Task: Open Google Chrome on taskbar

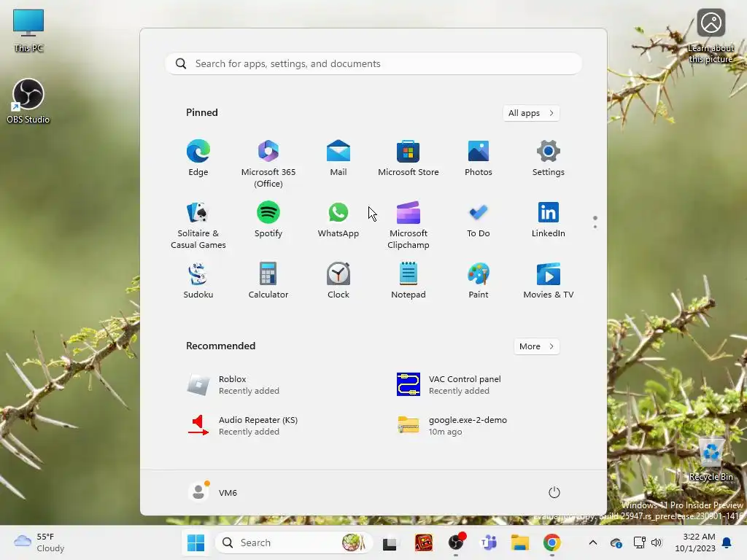Action: pos(551,542)
